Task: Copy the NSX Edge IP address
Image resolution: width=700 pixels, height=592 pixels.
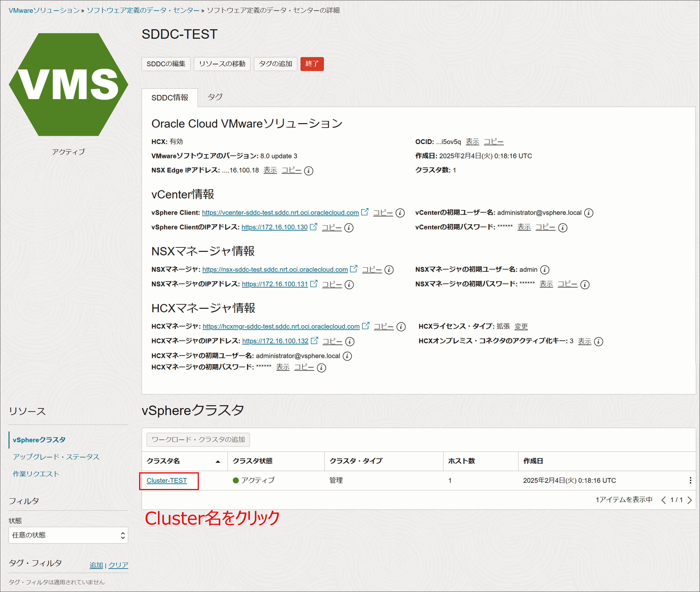Action: pyautogui.click(x=291, y=170)
